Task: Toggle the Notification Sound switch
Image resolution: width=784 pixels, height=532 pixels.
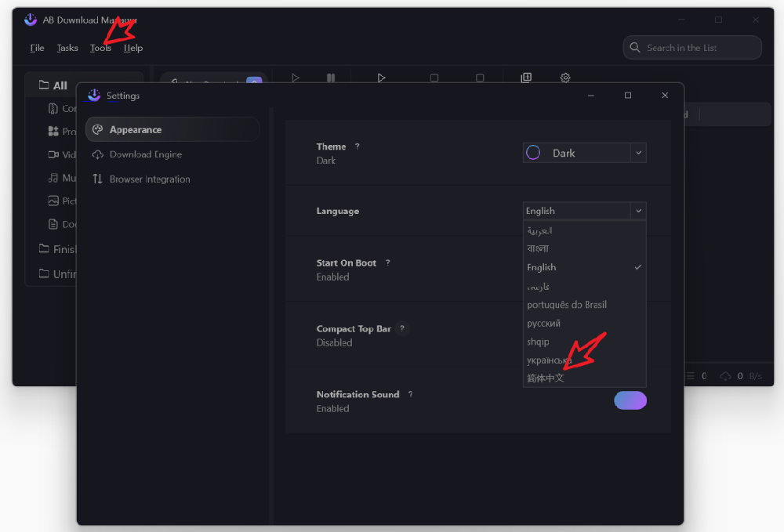Action: 630,400
